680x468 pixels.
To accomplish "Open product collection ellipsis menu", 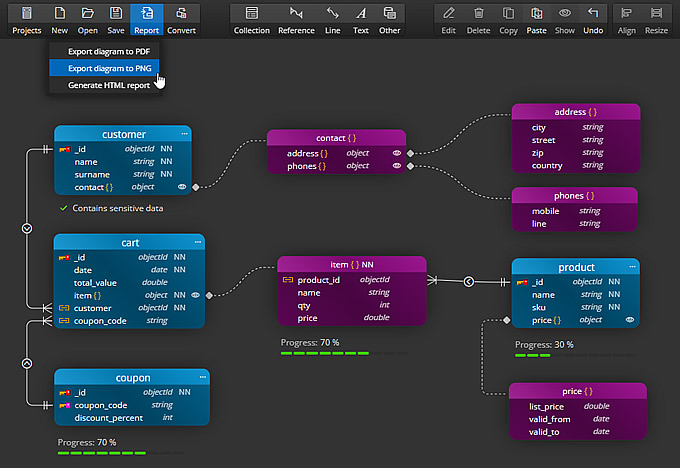I will pos(632,266).
